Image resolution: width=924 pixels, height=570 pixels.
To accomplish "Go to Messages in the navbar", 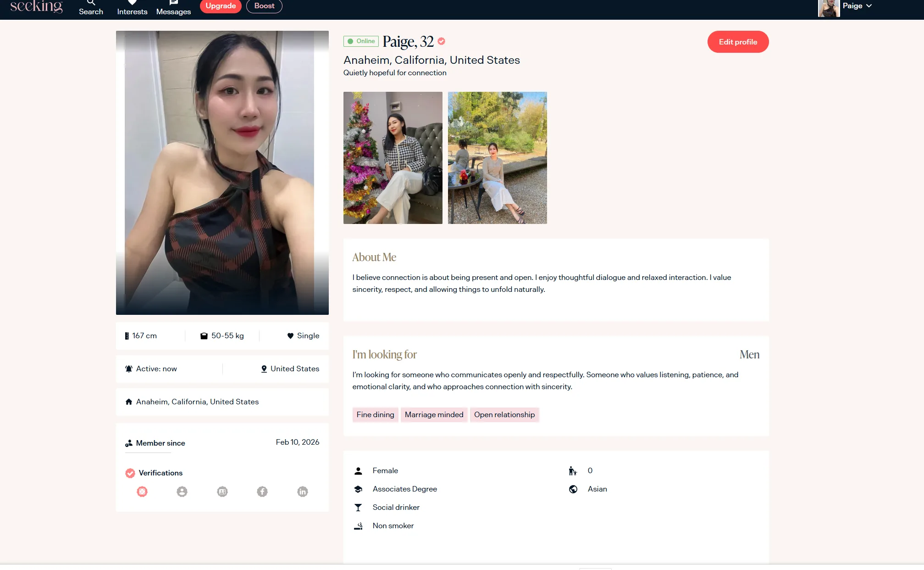I will click(x=173, y=8).
